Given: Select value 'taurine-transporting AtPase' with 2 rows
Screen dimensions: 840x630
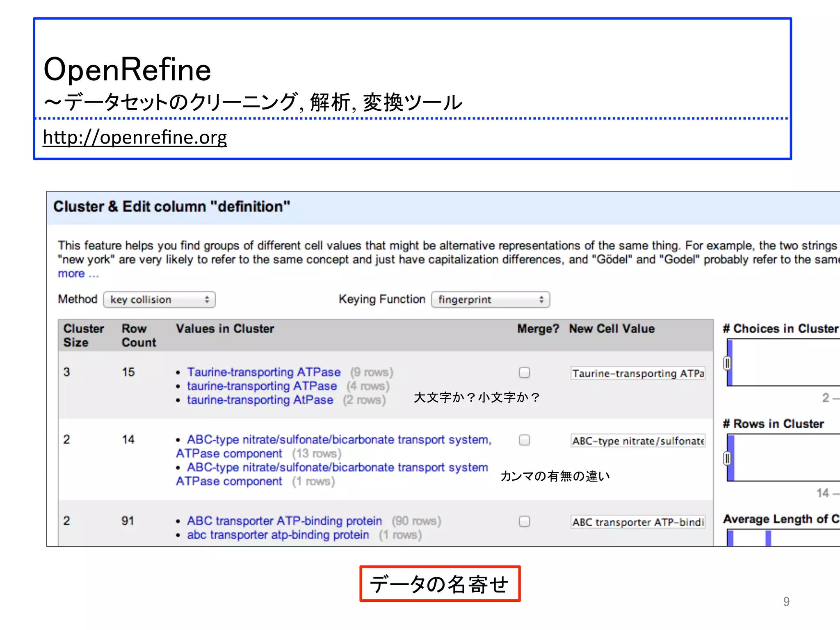Looking at the screenshot, I should [260, 400].
